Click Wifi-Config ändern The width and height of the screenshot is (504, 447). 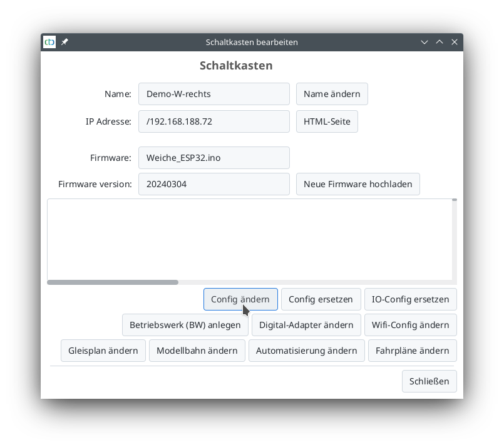(x=410, y=325)
